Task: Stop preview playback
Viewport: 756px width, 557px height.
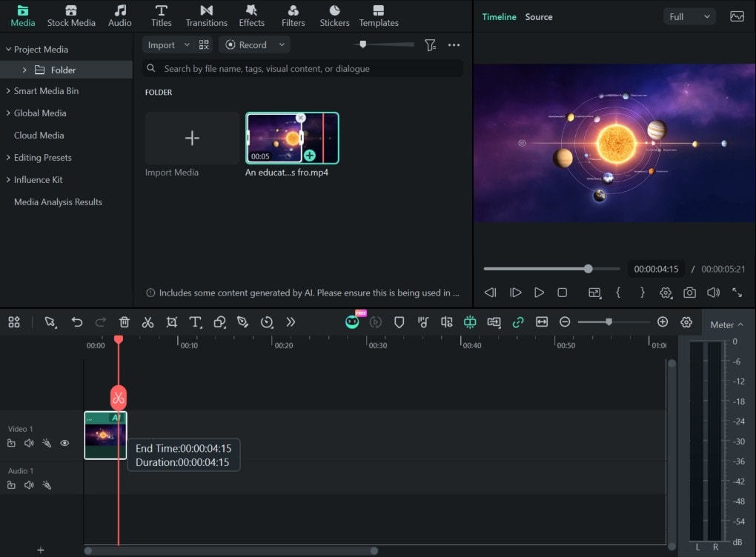Action: point(562,293)
